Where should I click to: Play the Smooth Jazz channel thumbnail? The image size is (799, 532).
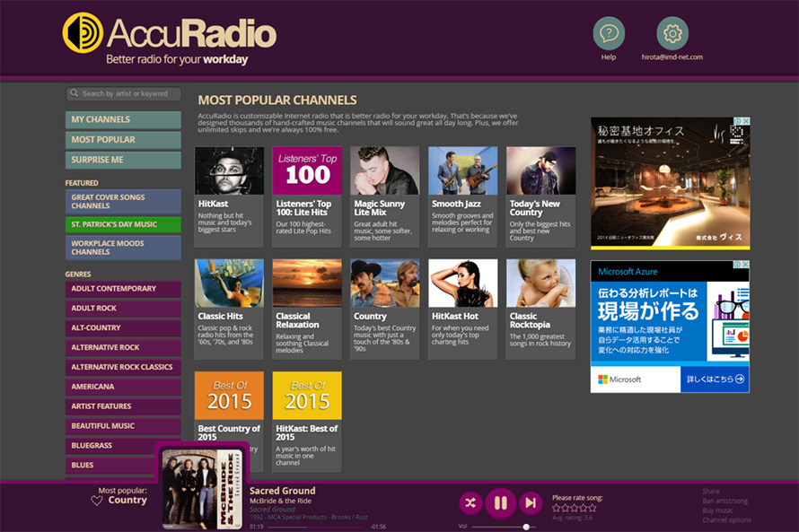[462, 171]
